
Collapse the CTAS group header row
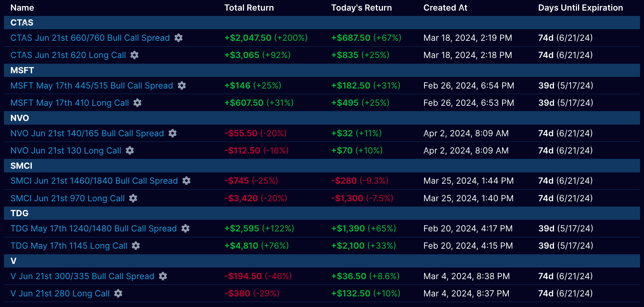pyautogui.click(x=322, y=23)
